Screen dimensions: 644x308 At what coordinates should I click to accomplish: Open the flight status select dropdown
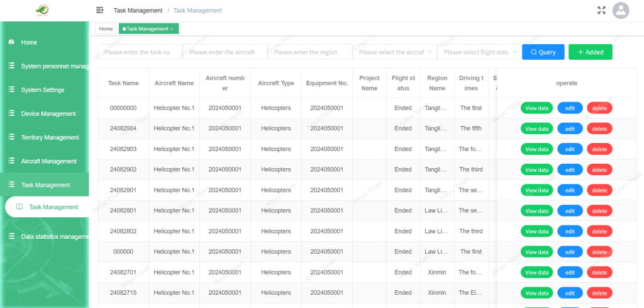pyautogui.click(x=479, y=52)
